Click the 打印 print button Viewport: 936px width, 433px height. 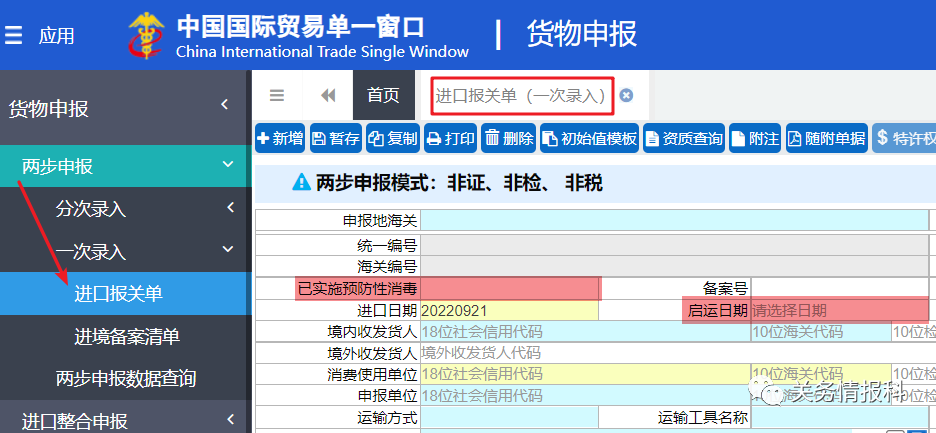(451, 138)
